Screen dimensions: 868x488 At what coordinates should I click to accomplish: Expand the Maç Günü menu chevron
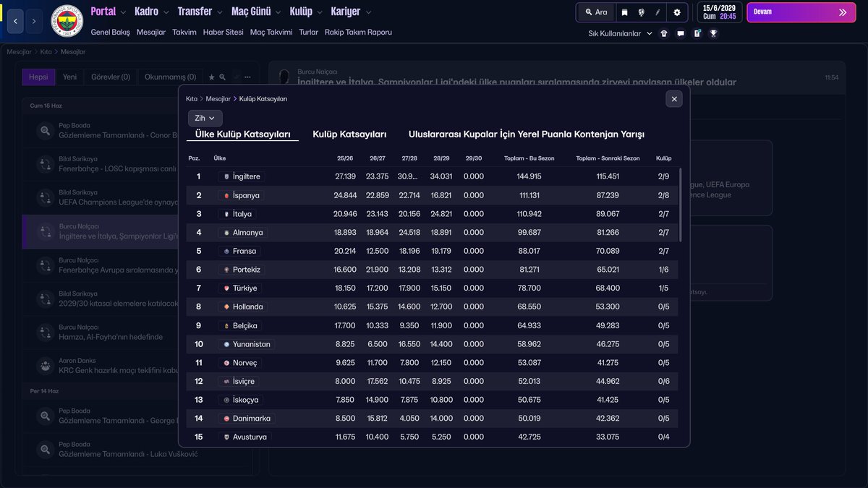point(278,12)
